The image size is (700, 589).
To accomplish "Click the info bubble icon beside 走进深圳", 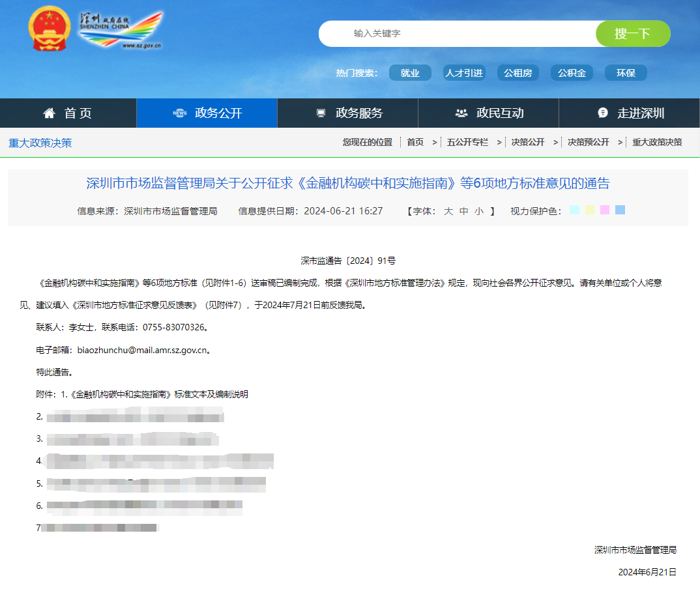I will tap(602, 112).
